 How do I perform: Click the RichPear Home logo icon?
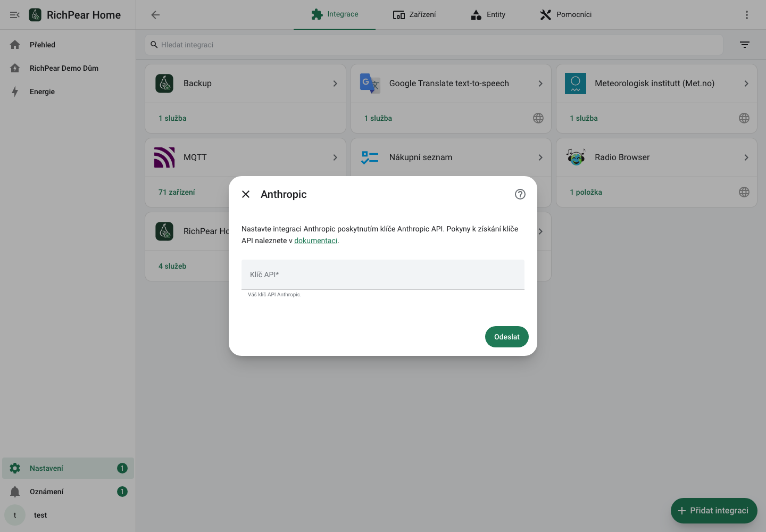point(35,15)
